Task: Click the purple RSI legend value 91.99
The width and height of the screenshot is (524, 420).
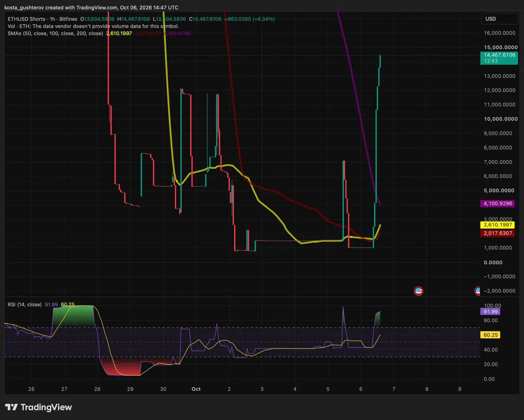Action: [x=51, y=304]
